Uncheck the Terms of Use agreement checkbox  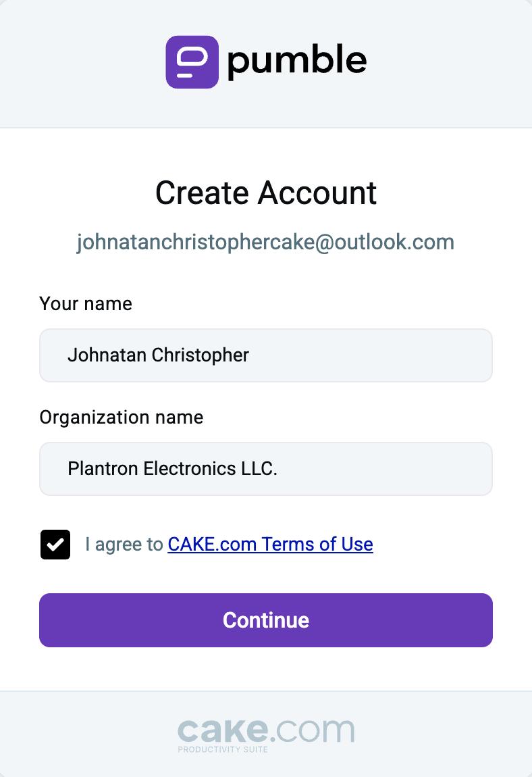click(x=55, y=544)
